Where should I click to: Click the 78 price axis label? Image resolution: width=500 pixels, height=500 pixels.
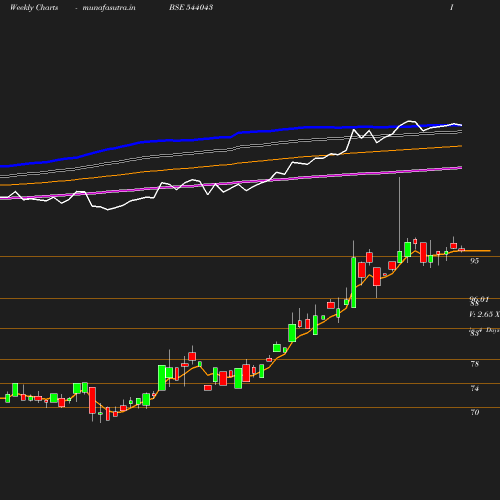coord(475,364)
